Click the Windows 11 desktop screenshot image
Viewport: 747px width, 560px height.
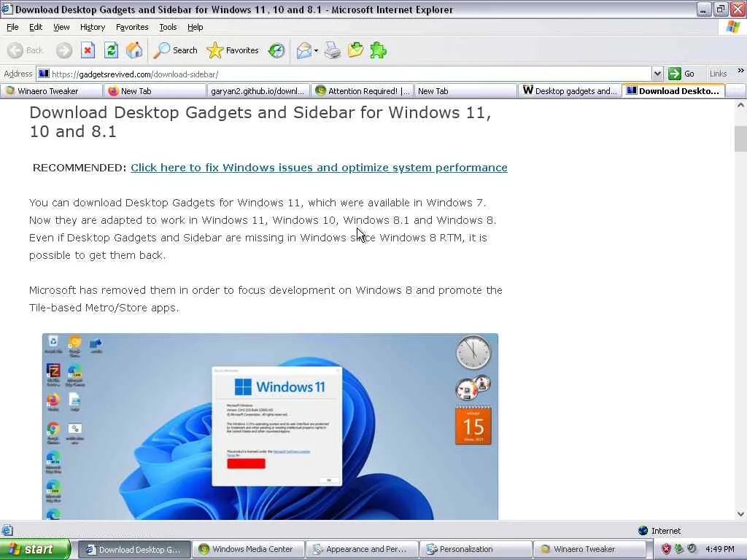270,426
